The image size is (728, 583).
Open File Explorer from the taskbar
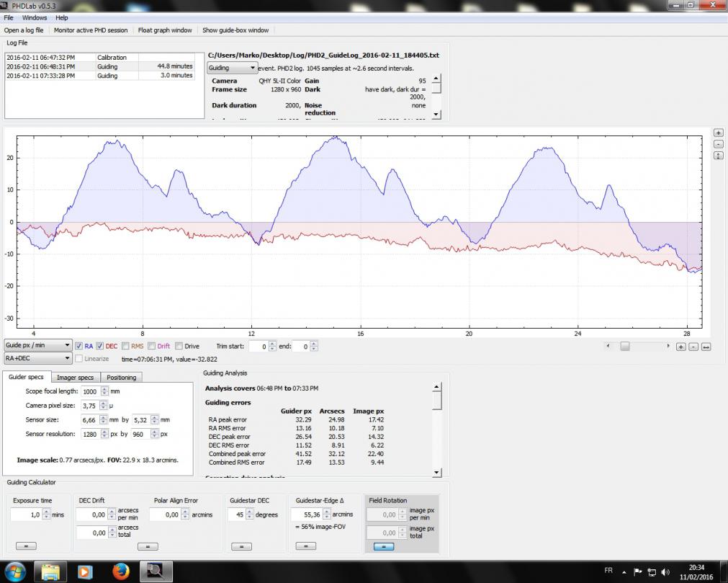[50, 571]
